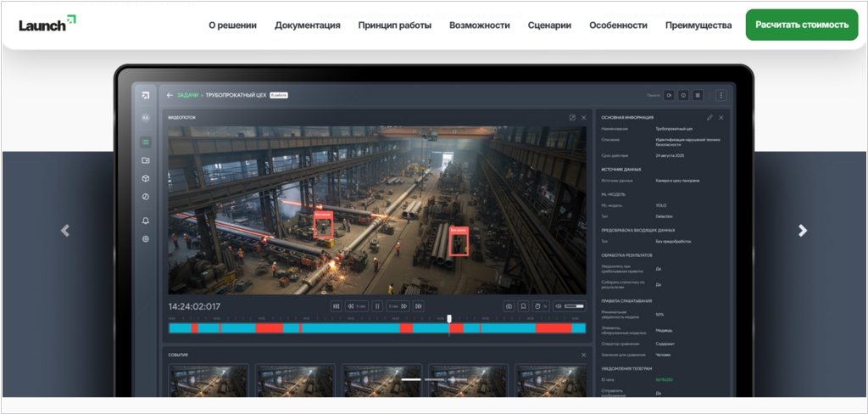Select the cube models icon in sidebar

[146, 178]
